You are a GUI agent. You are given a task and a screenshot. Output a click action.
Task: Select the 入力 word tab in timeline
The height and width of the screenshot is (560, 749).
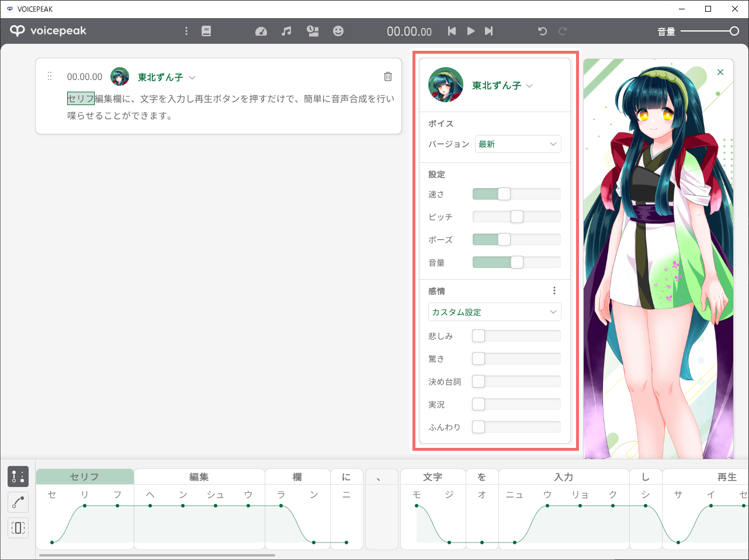pos(564,476)
